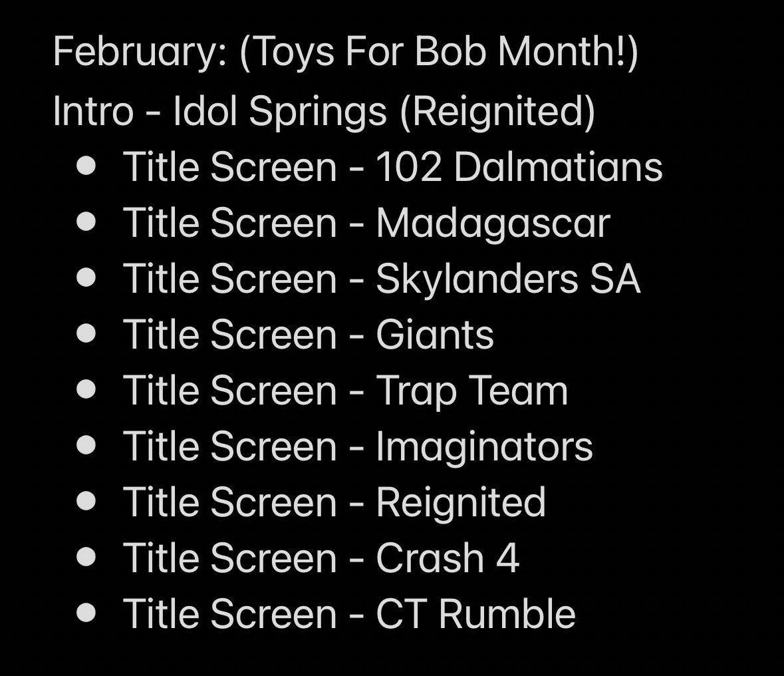Image resolution: width=784 pixels, height=676 pixels.
Task: Click the "Title Screen - Crash 4" list item
Action: (321, 558)
